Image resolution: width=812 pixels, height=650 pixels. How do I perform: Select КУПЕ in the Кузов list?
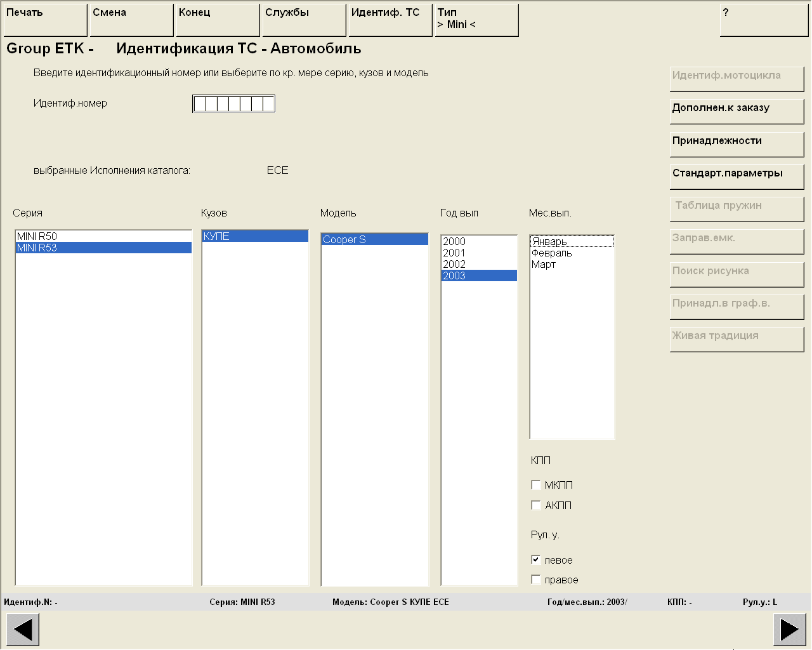click(255, 236)
